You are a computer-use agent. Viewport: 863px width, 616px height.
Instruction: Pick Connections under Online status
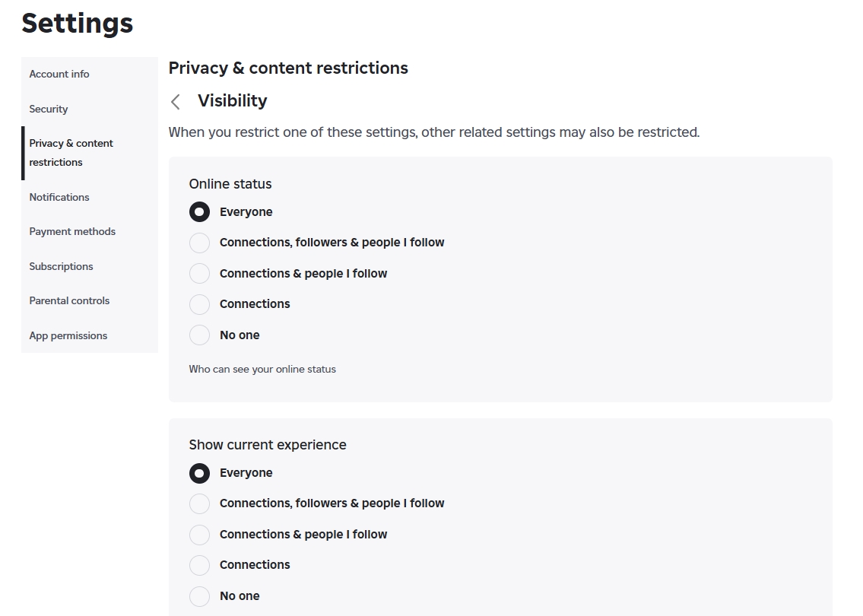(199, 304)
